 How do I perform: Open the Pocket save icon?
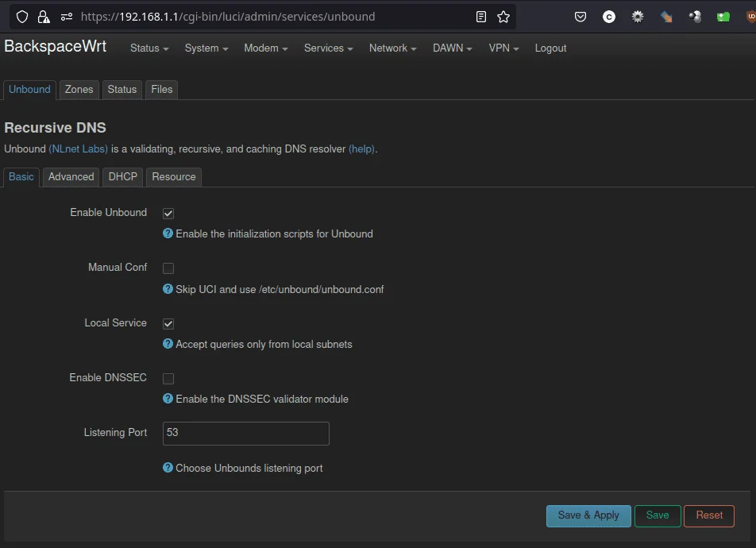point(580,17)
